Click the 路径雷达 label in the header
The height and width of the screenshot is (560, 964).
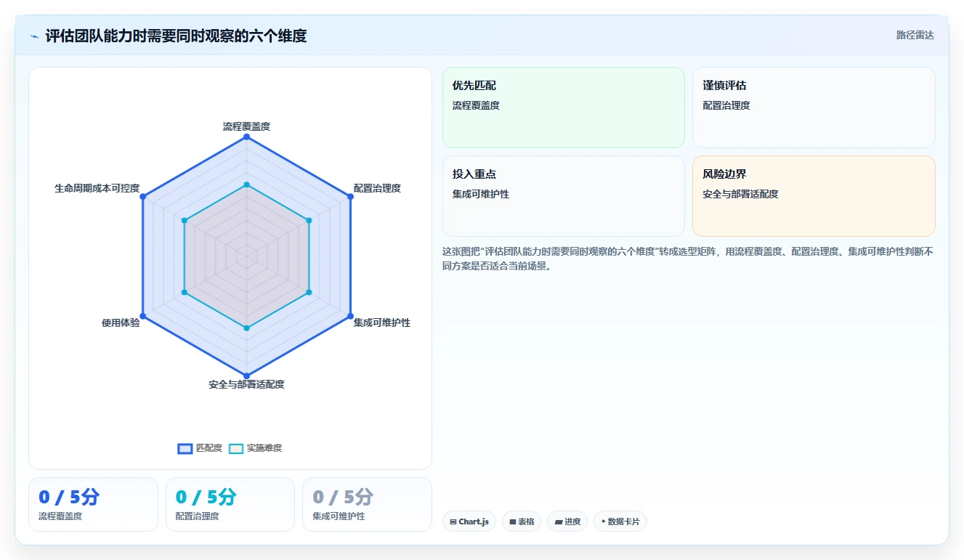[915, 35]
